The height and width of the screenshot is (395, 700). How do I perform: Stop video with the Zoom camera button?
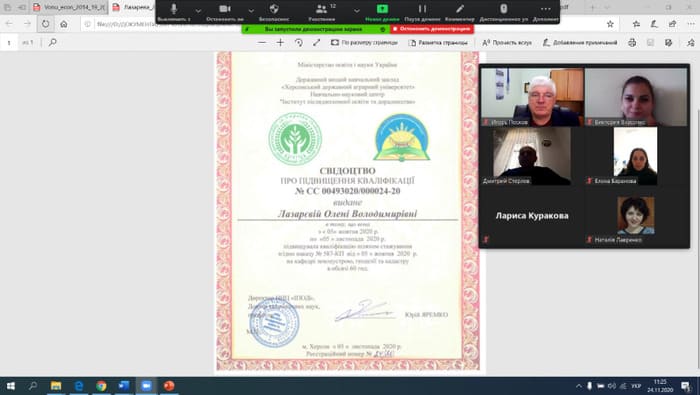(225, 12)
